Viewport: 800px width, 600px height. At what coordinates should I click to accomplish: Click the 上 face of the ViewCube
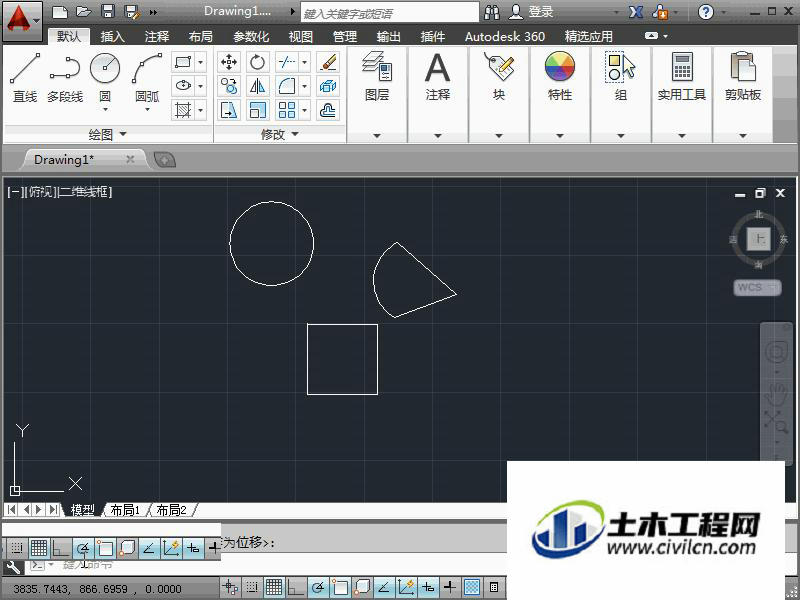759,239
